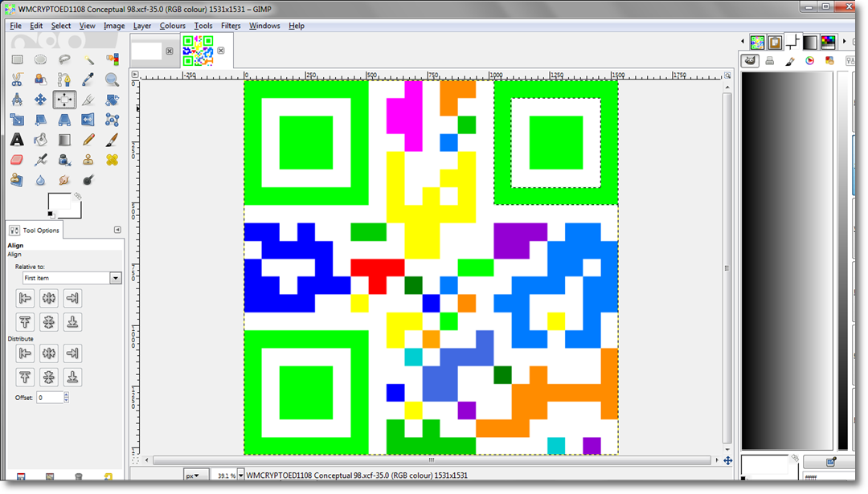The image size is (868, 494).
Task: Click Distribute bottoms button
Action: point(72,377)
